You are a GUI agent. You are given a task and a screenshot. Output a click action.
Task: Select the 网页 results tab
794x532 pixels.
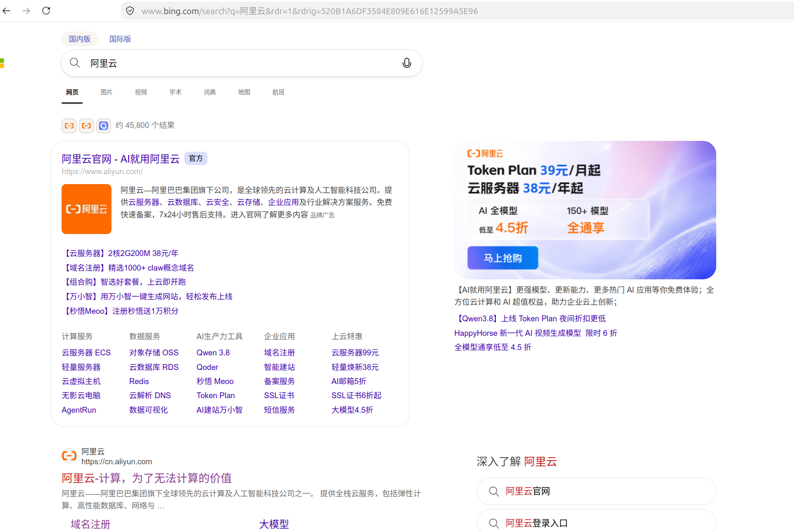tap(72, 92)
